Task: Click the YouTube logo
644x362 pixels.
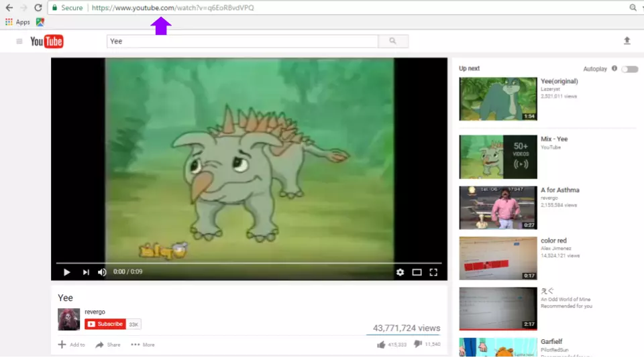Action: pos(47,41)
